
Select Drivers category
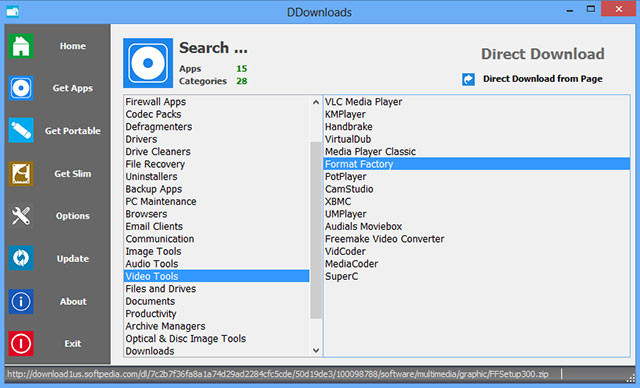[217, 139]
